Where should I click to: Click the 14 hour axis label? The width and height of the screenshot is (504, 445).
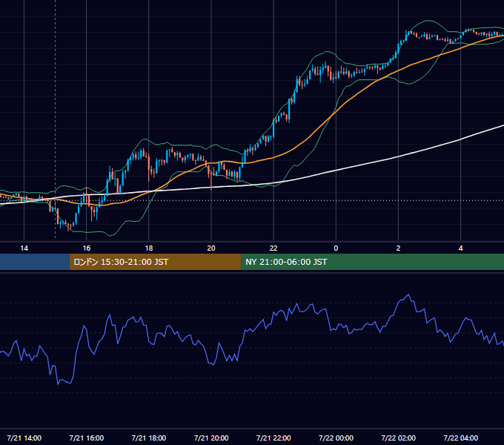pos(24,248)
